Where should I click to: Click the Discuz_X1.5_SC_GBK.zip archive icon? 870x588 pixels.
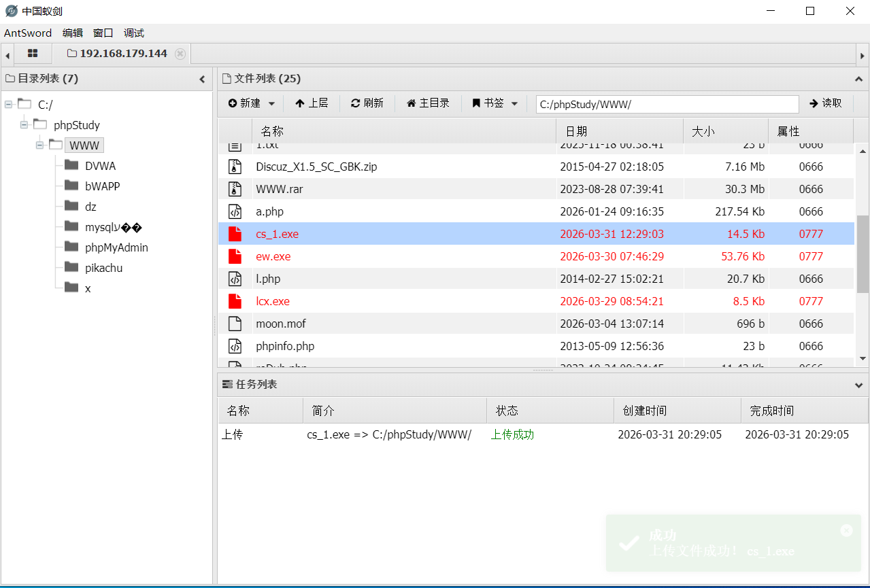click(235, 167)
